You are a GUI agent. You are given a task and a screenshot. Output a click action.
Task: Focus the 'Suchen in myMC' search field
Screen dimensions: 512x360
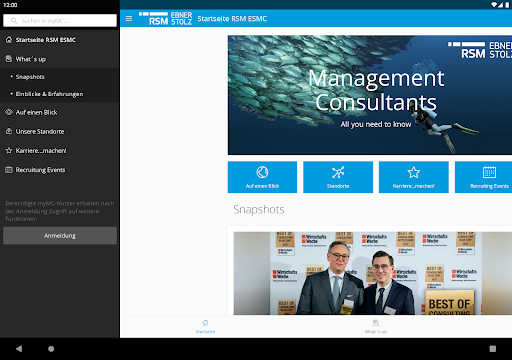[60, 21]
